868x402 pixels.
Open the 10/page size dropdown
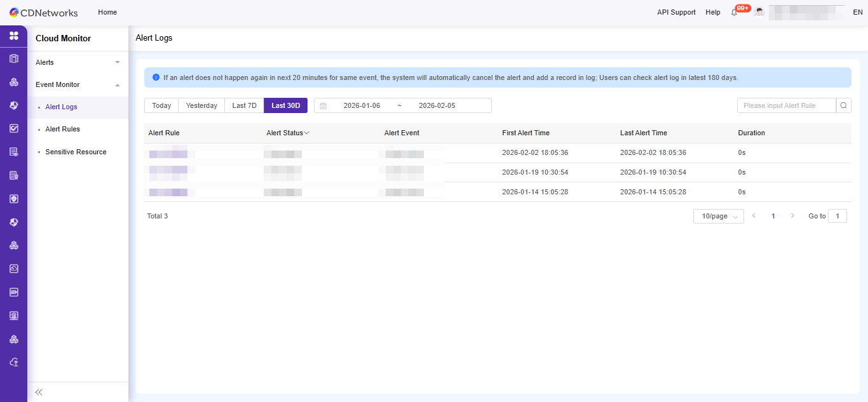pos(718,217)
